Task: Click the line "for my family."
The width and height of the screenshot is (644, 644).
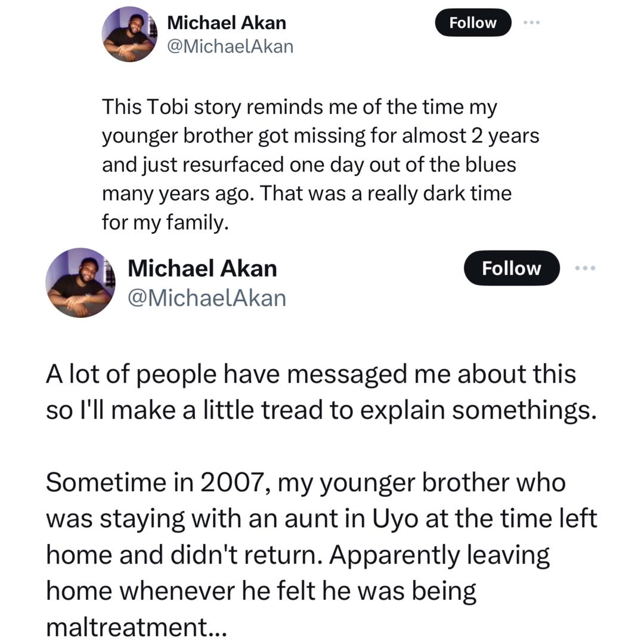Action: pyautogui.click(x=165, y=222)
